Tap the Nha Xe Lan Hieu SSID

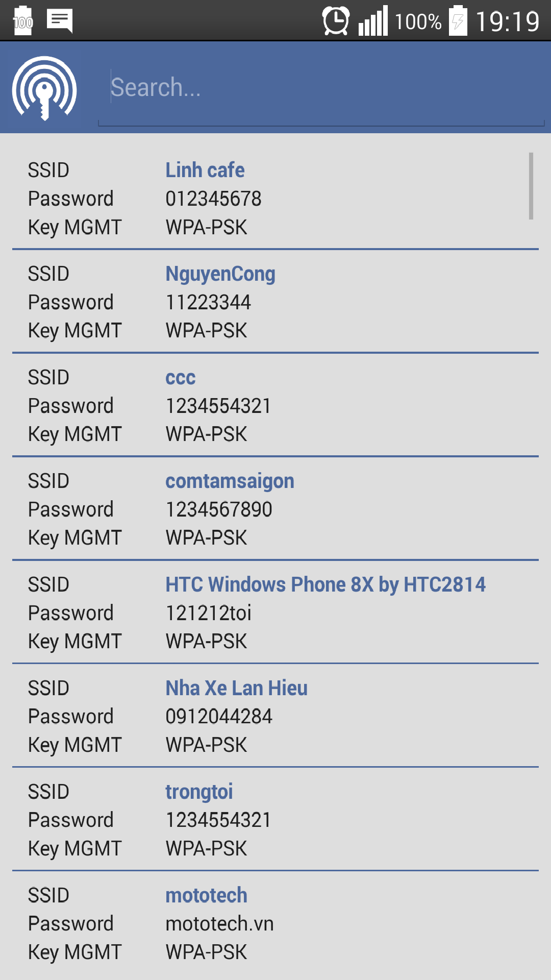(x=236, y=688)
